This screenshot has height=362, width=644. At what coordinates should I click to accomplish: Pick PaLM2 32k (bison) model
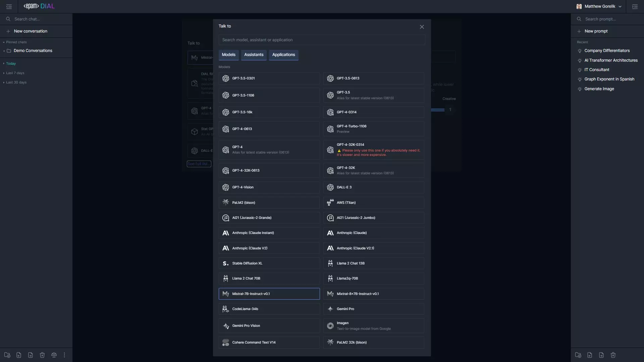point(374,343)
